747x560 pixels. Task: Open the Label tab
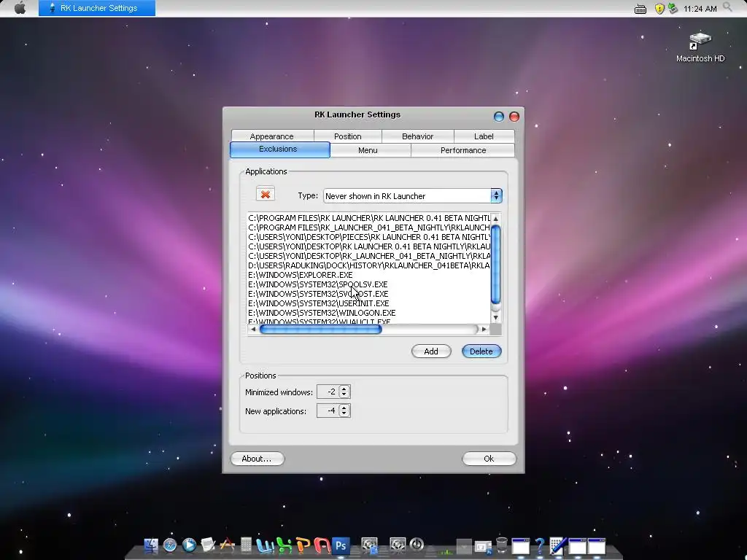click(484, 136)
